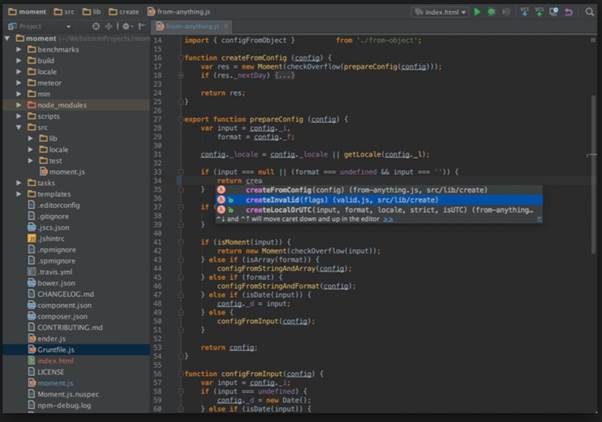Expand the test folder
The image size is (602, 422).
tap(30, 161)
